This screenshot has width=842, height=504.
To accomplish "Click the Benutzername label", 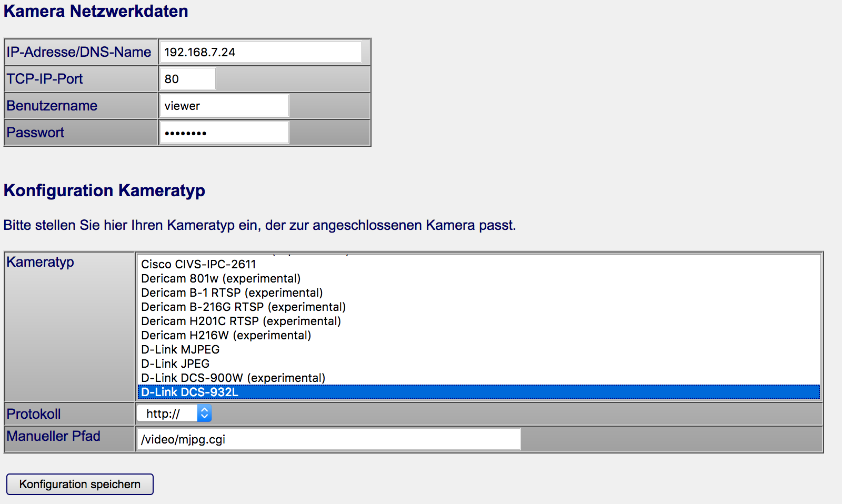I will pos(52,106).
